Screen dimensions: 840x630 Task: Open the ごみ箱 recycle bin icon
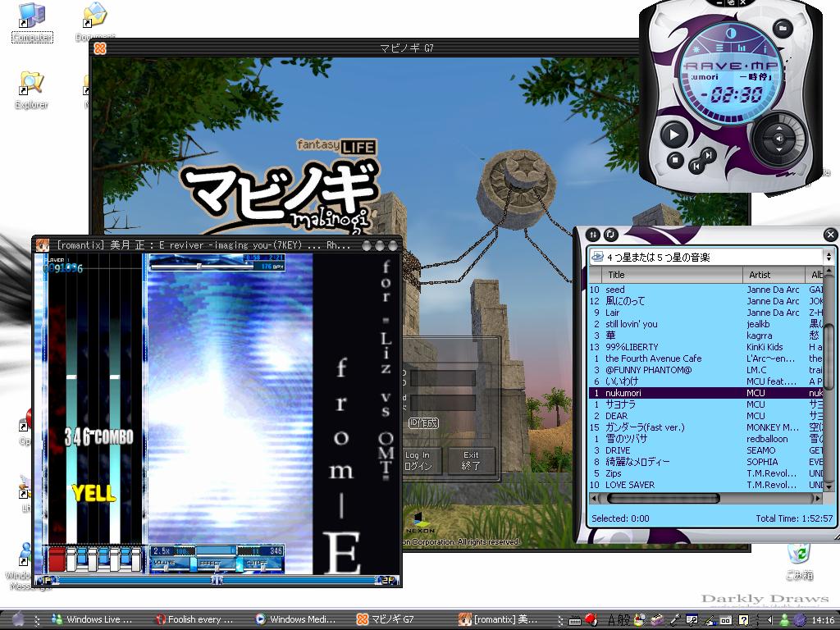coord(799,561)
